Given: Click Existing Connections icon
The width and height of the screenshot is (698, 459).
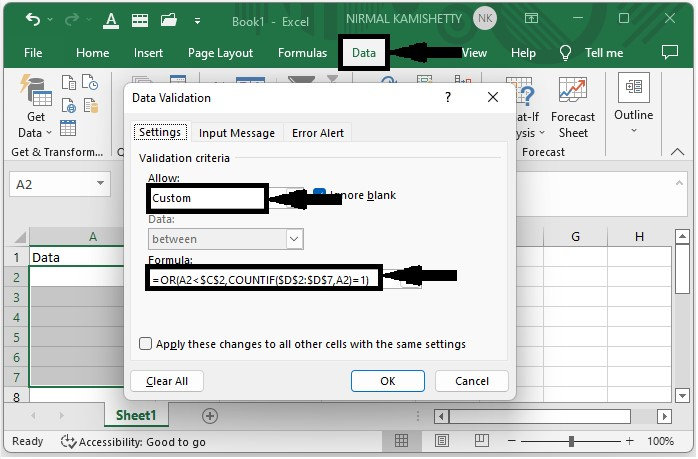Looking at the screenshot, I should click(x=90, y=106).
